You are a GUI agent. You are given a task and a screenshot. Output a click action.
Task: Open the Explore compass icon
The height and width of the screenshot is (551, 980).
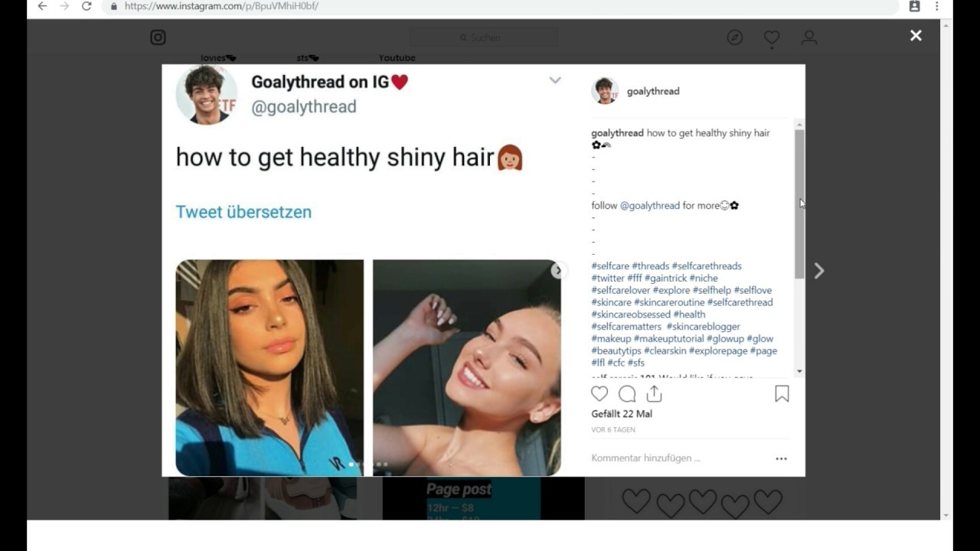[x=735, y=37]
